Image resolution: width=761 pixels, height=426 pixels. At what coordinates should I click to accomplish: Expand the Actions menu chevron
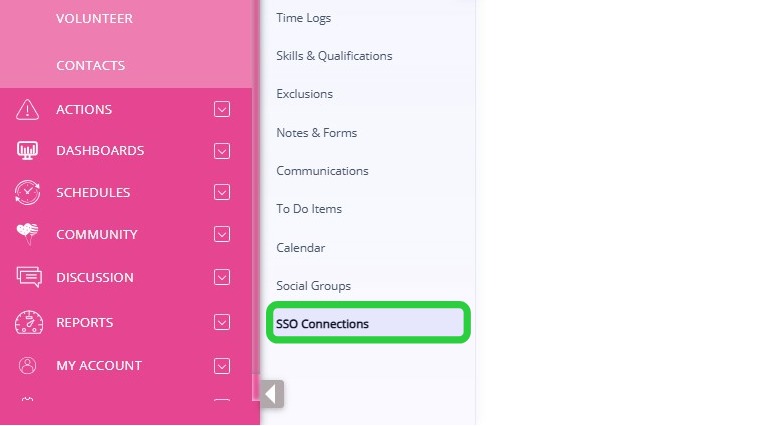tap(222, 109)
